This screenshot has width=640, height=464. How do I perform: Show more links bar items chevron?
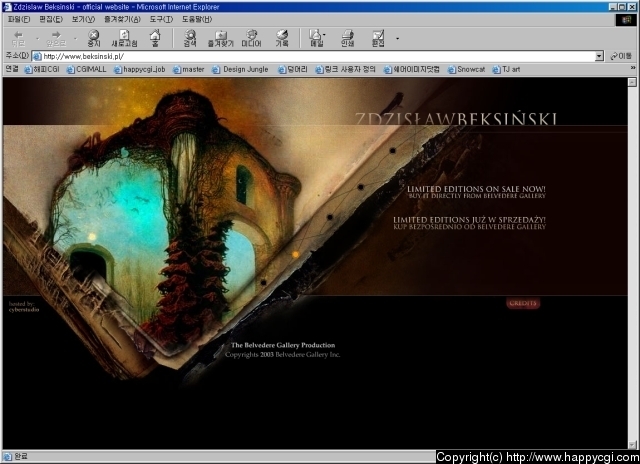[633, 68]
